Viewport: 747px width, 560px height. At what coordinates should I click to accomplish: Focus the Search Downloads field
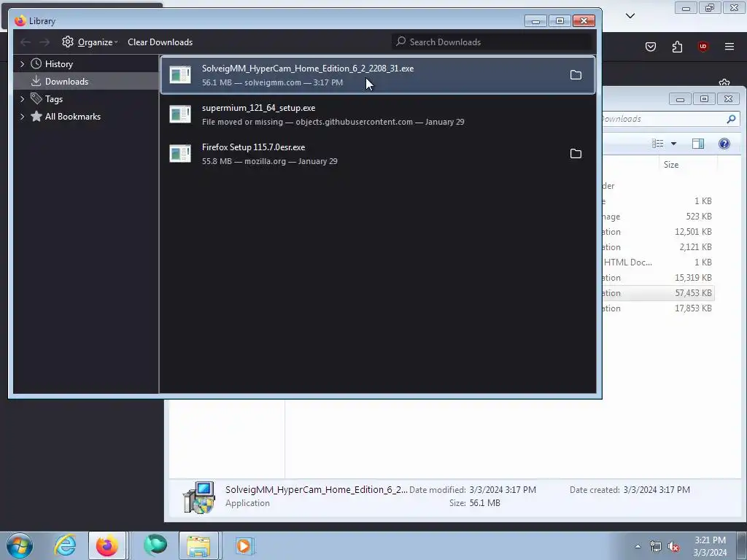(x=492, y=42)
